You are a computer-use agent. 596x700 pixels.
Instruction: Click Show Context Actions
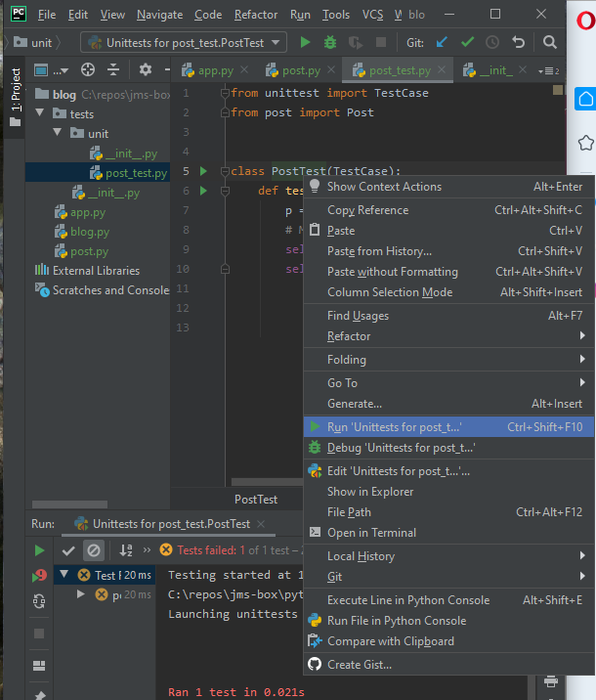(448, 187)
